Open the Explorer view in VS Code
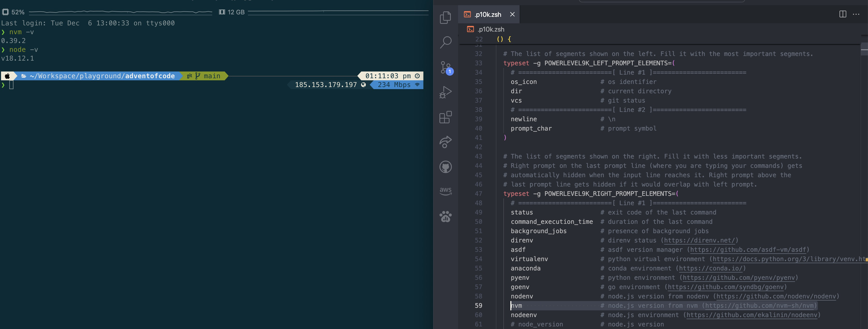 pyautogui.click(x=445, y=17)
